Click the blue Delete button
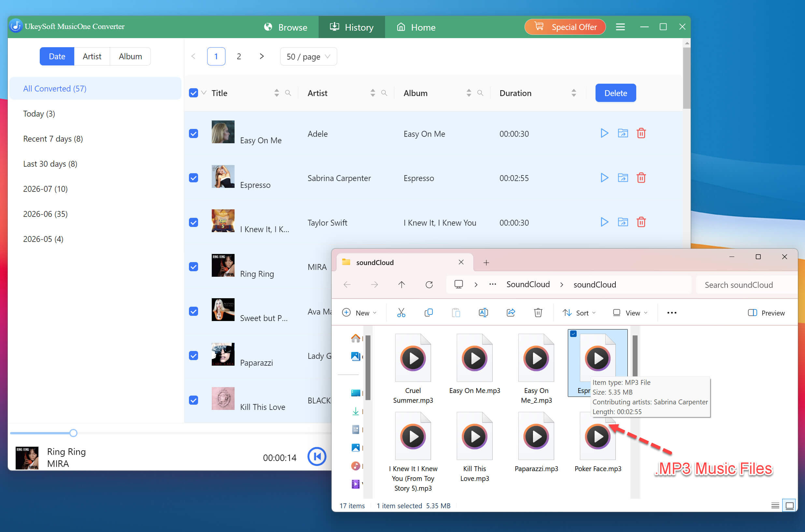Image resolution: width=805 pixels, height=532 pixels. click(615, 93)
